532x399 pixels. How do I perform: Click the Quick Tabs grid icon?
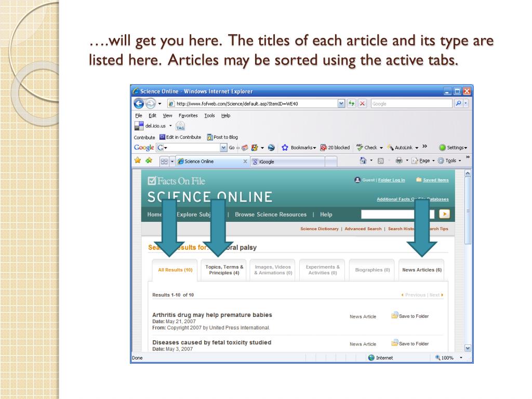tap(164, 162)
